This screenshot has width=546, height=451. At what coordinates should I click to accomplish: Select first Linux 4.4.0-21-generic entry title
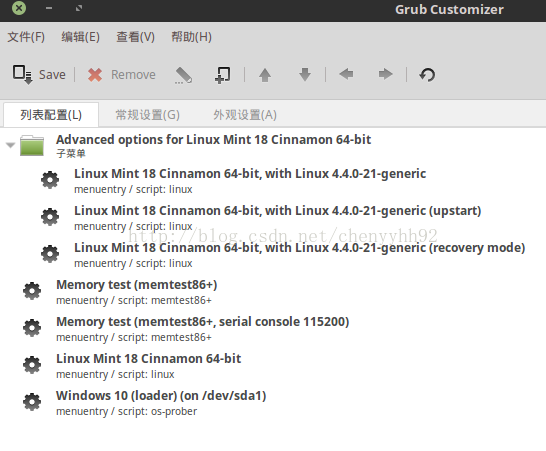[x=250, y=173]
